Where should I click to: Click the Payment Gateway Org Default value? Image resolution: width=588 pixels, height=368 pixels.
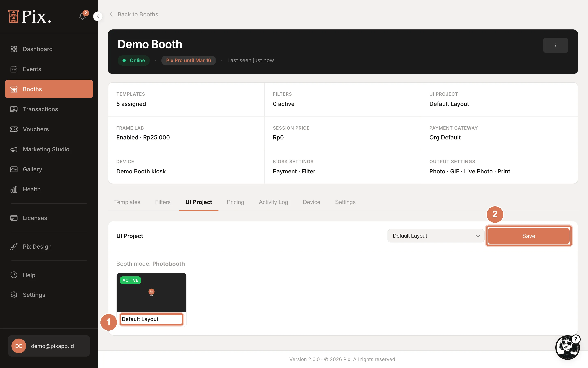[445, 138]
